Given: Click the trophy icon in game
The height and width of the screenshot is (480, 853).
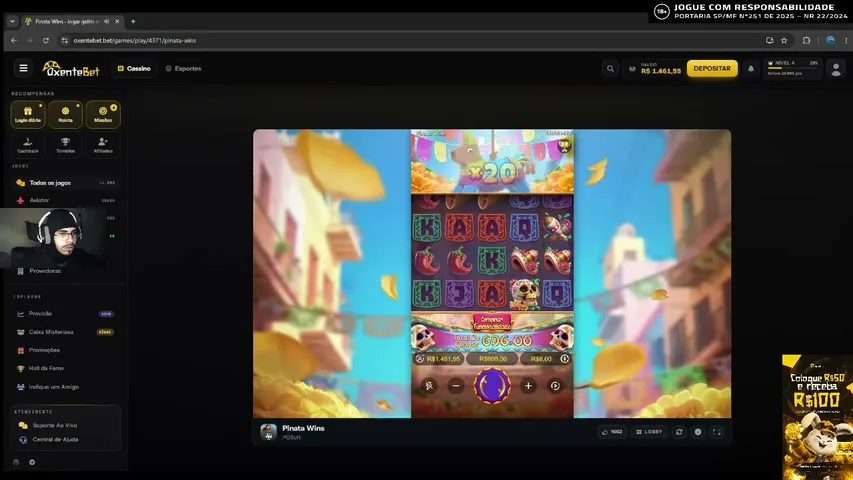Looking at the screenshot, I should point(564,145).
